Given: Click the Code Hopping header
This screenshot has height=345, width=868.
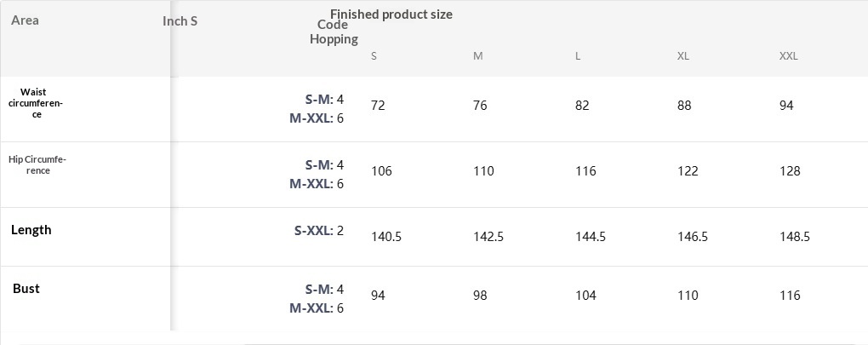Looking at the screenshot, I should (x=334, y=32).
